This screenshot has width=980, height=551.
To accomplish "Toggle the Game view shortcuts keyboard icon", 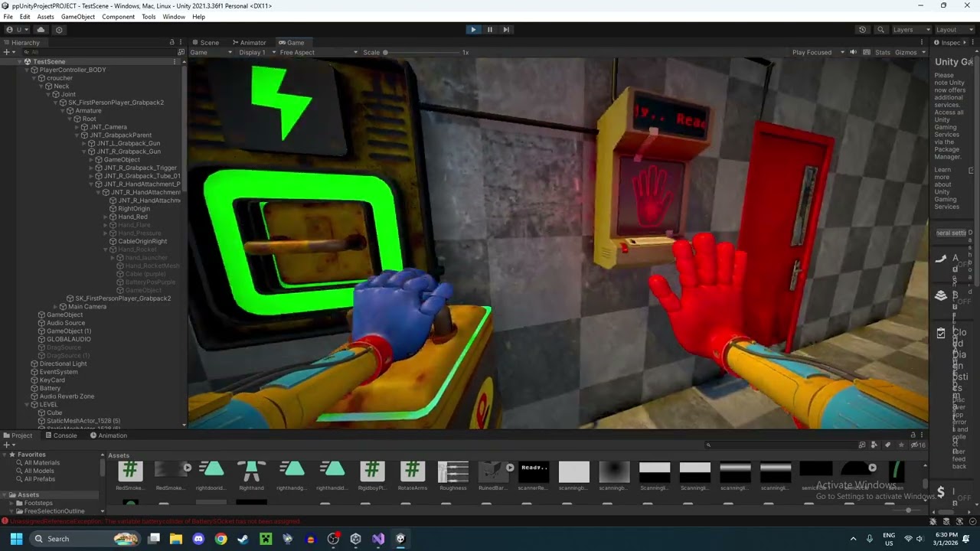I will [867, 53].
